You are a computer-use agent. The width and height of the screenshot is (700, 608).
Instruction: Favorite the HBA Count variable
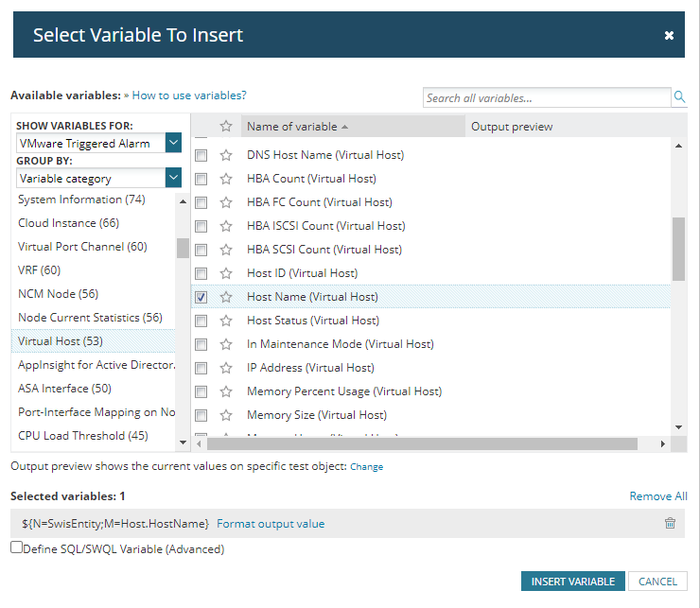pos(226,179)
